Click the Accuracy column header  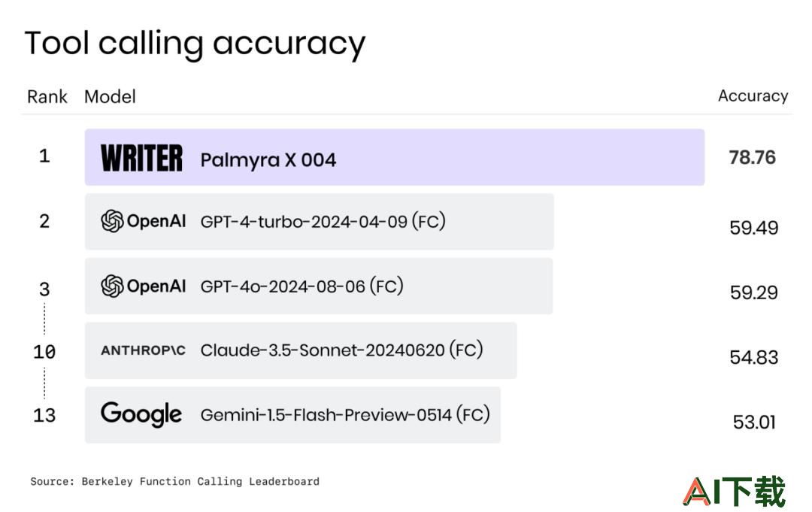[753, 95]
